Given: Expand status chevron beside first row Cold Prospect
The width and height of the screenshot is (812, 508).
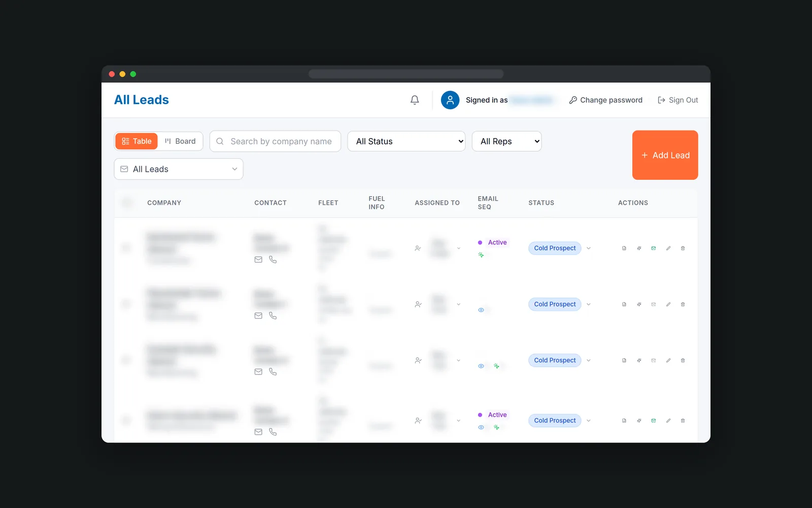Looking at the screenshot, I should [x=589, y=248].
